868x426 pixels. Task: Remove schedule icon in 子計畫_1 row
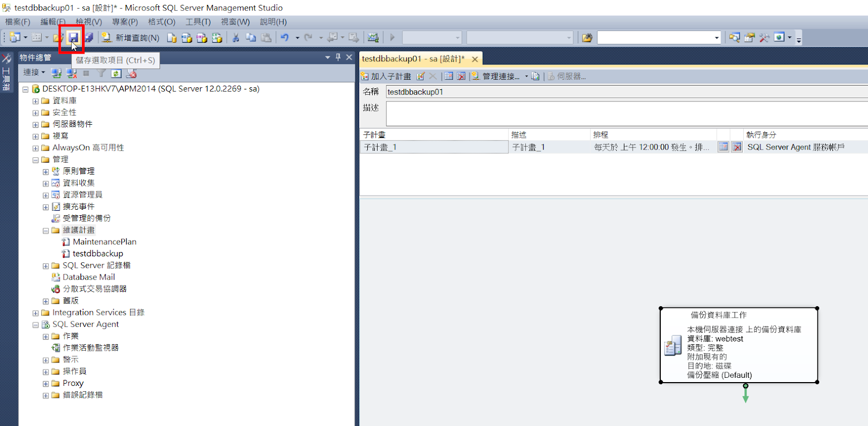point(737,147)
